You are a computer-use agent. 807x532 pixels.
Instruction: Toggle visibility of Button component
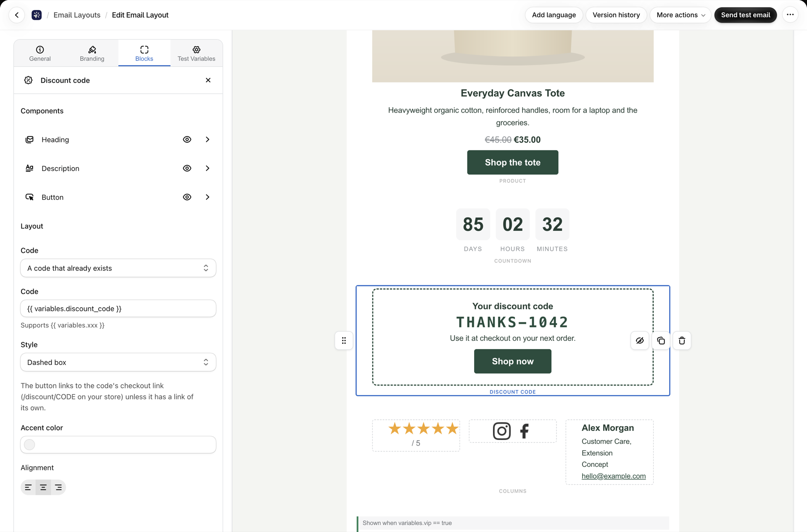tap(187, 197)
